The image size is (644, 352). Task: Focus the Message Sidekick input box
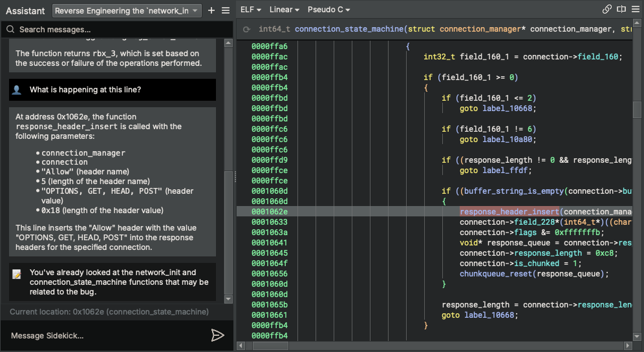[107, 336]
